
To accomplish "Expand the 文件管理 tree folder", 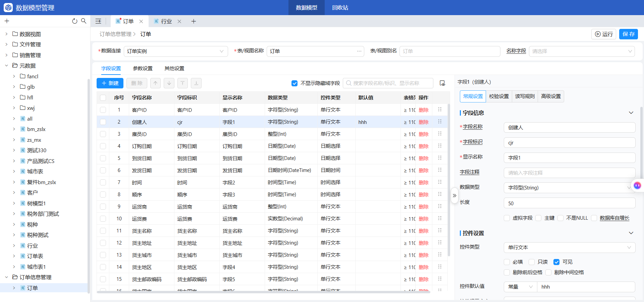I will (6, 44).
